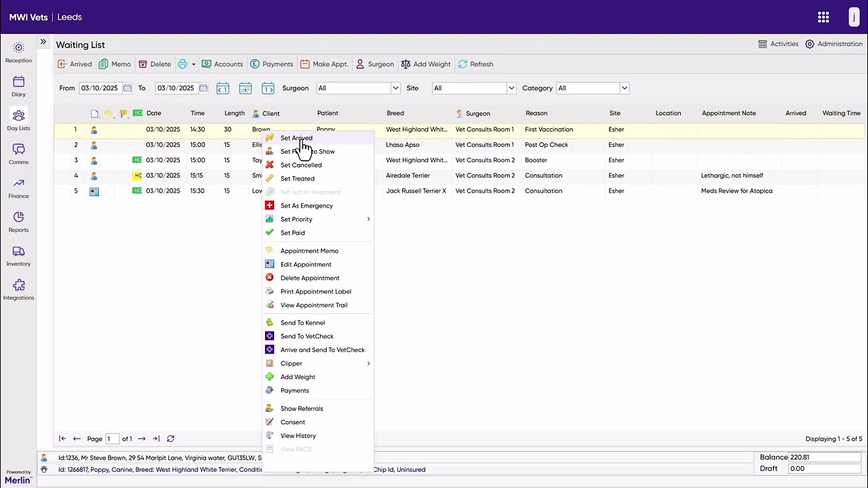Open the To date calendar picker
This screenshot has width=868, height=488.
pyautogui.click(x=203, y=88)
